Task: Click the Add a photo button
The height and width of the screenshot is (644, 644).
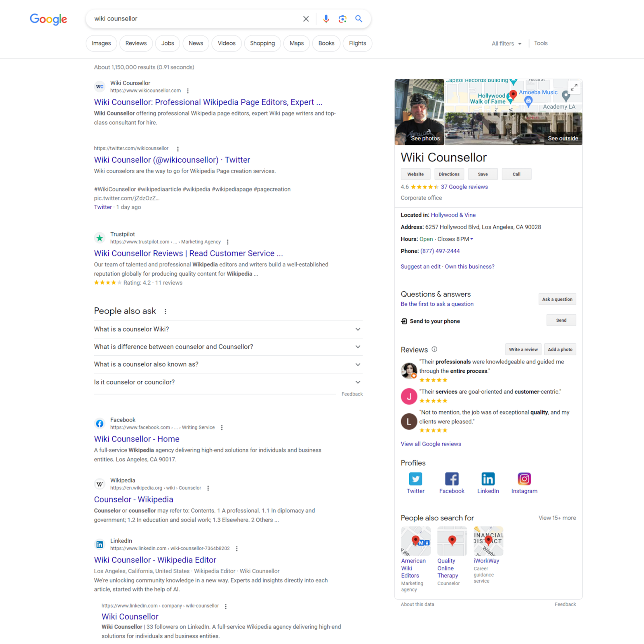Action: [x=560, y=349]
